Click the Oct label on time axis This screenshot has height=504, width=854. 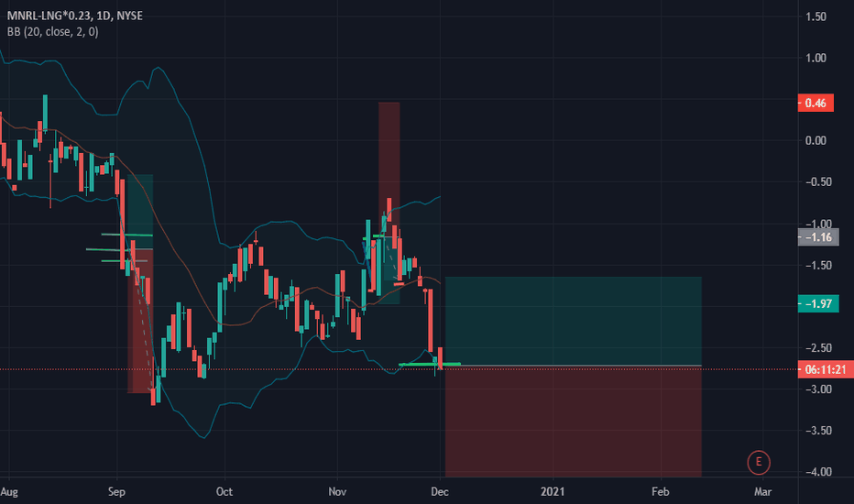224,491
